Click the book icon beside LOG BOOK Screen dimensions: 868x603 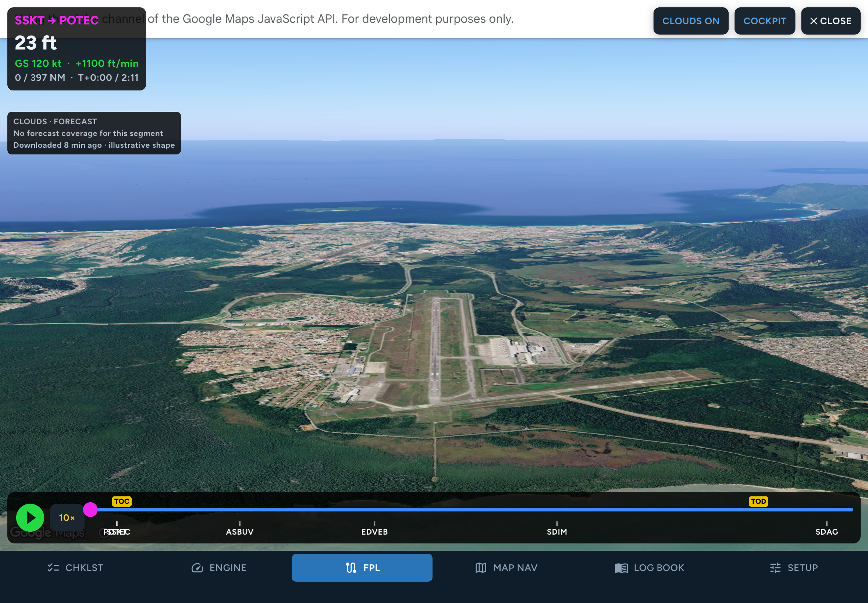(x=622, y=568)
